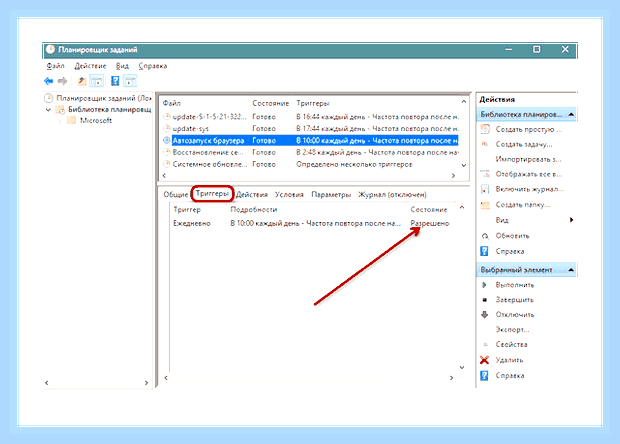Collapse the Выбранный элемент actions section
Viewport: 620px width, 444px height.
(571, 270)
